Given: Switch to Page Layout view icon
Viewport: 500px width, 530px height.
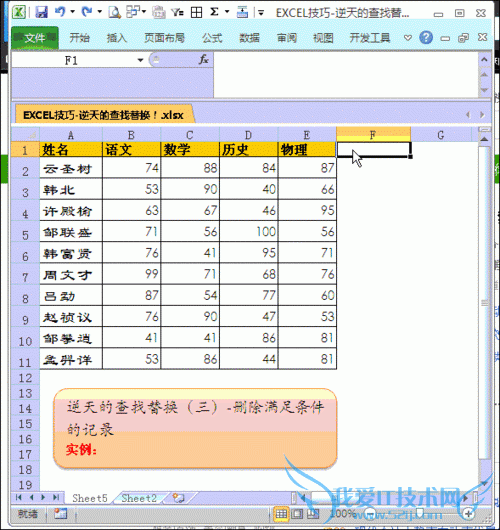Looking at the screenshot, I should point(297,514).
